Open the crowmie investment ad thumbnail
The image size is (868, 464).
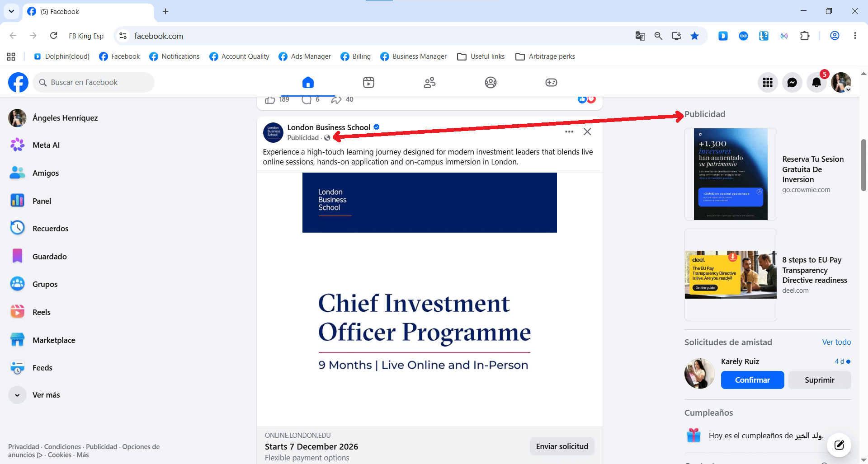click(731, 174)
